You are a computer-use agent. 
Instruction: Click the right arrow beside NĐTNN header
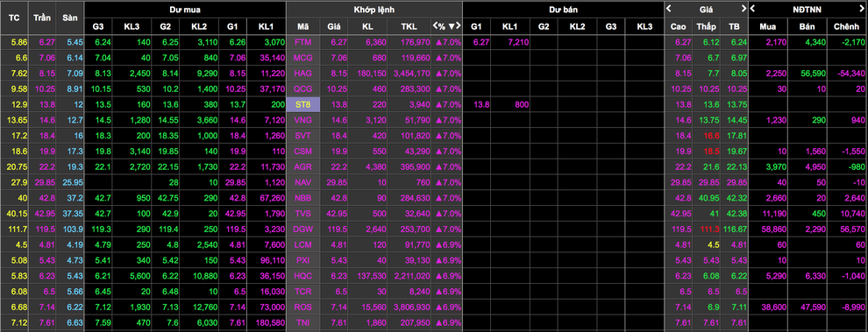[862, 8]
